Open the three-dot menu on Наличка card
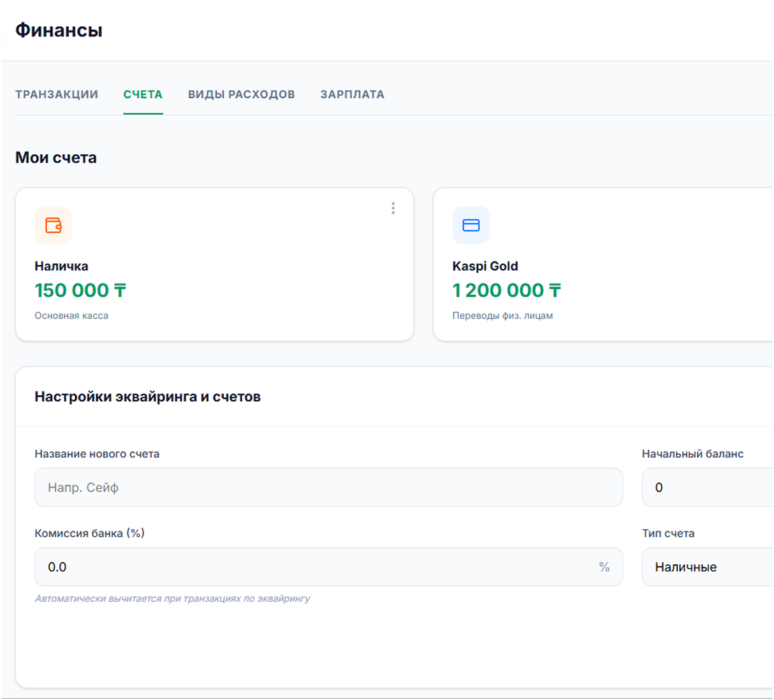 pos(393,208)
